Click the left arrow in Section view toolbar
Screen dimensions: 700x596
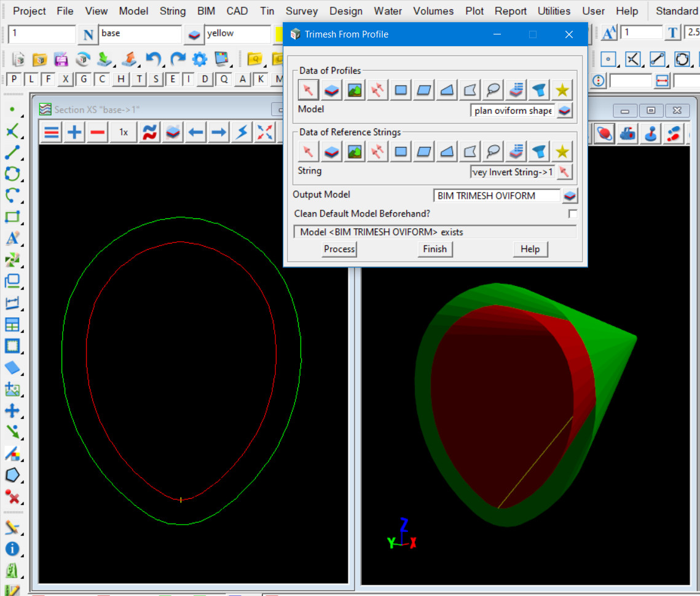click(x=195, y=132)
